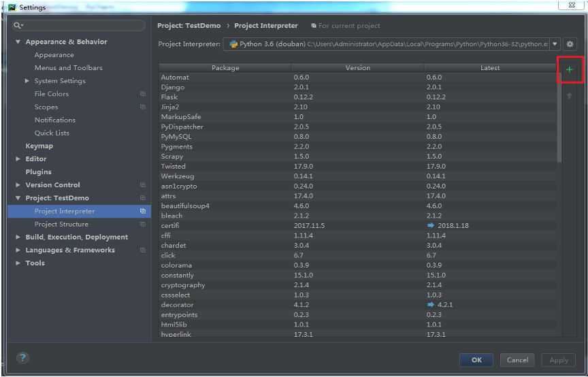Open the Keymap settings page
Viewport: 588px width, 377px height.
tap(39, 146)
